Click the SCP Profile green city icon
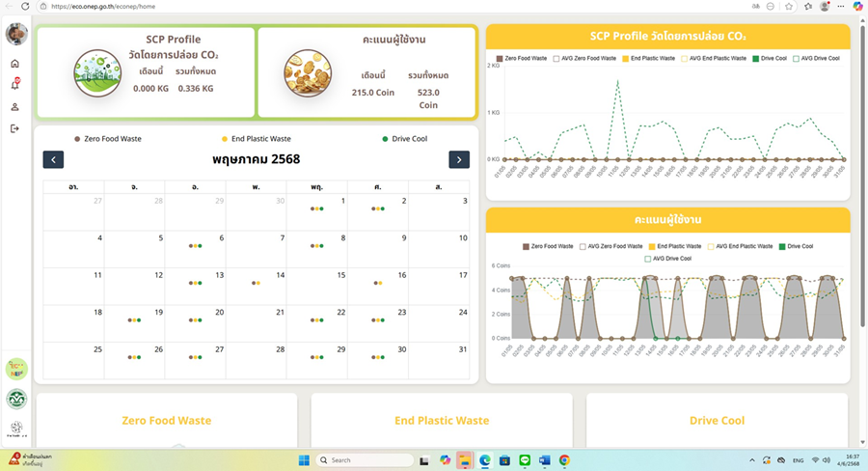868x471 pixels. pos(97,73)
